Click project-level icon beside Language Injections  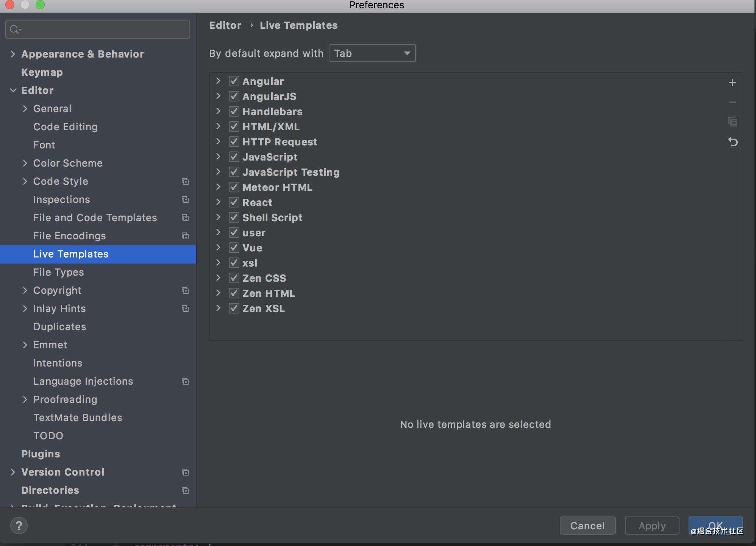point(185,381)
